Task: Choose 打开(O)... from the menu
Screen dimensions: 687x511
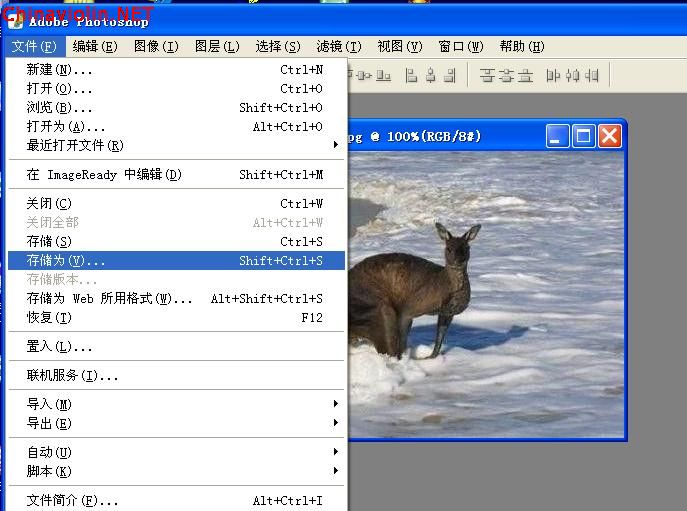Action: (176, 89)
